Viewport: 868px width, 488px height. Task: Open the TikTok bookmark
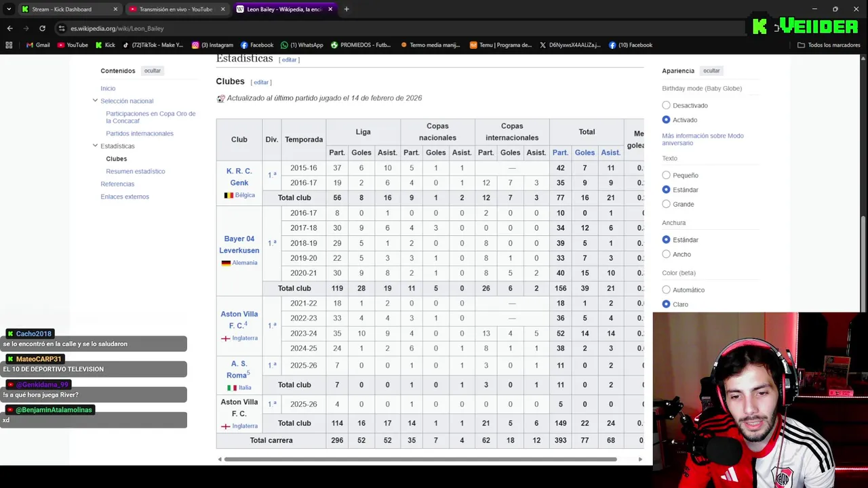153,45
